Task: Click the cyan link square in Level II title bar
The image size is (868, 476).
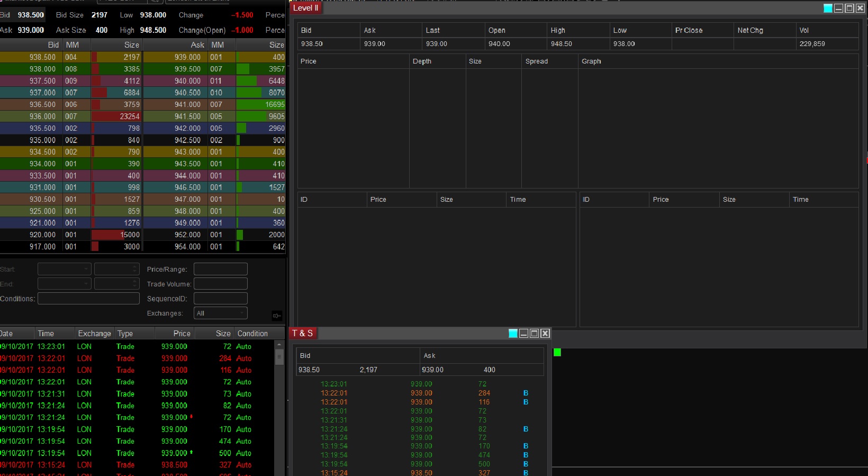Action: coord(828,8)
